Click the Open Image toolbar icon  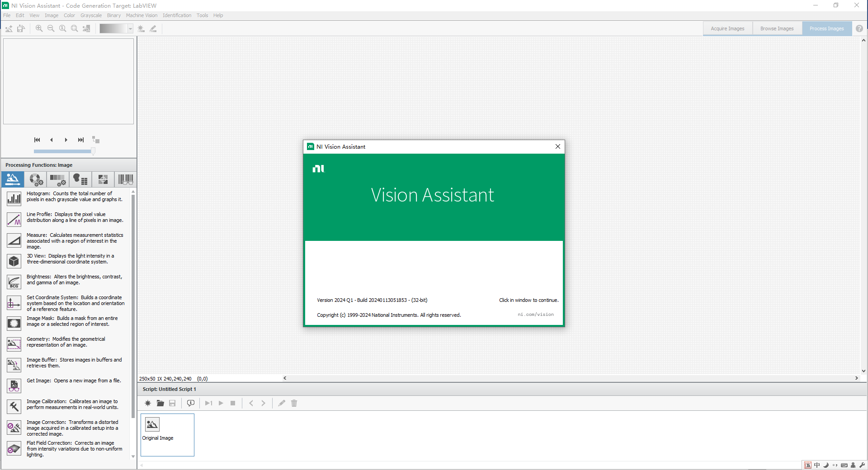(9, 28)
